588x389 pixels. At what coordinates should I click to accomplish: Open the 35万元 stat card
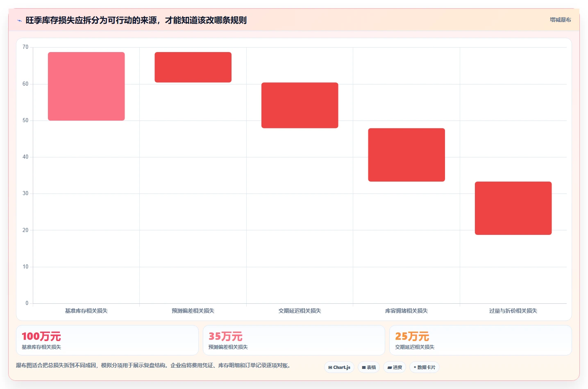(x=294, y=340)
